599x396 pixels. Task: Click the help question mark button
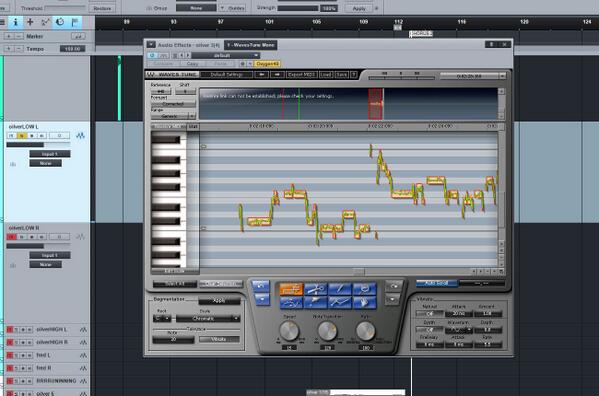tap(354, 74)
